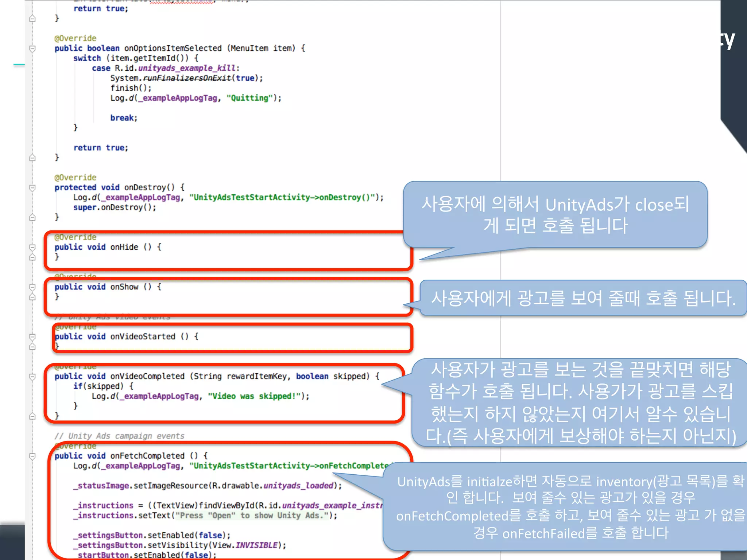The image size is (747, 560).
Task: Click the @Override annotation above onHide
Action: [76, 237]
